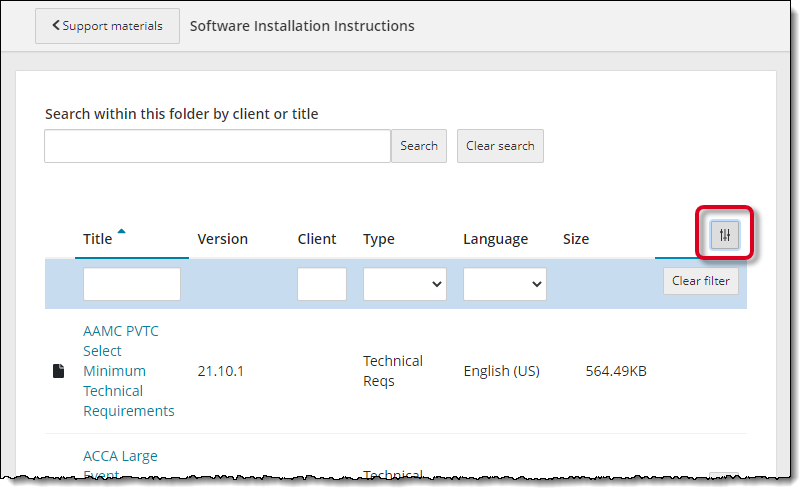Viewport: 806px width, 495px height.
Task: Click the sort arrow next to Title
Action: tap(122, 231)
